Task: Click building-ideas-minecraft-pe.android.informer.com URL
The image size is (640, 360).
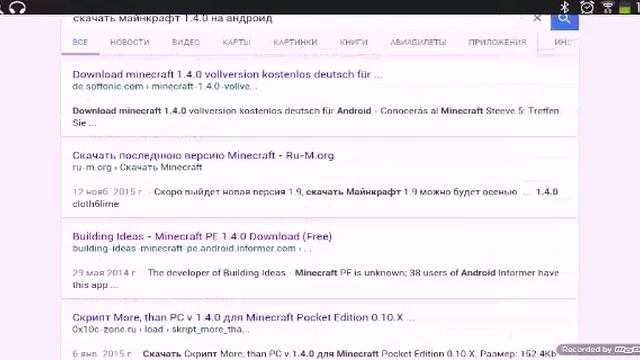Action: 192,248
